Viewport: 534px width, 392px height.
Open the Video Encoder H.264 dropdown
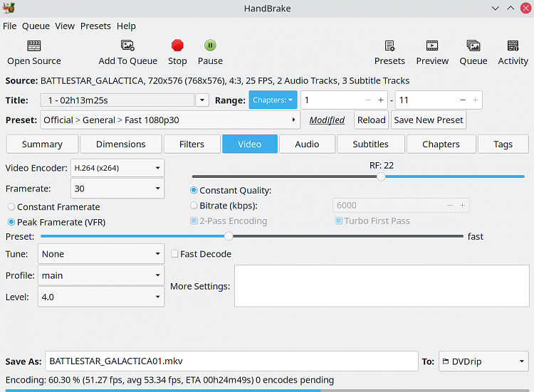(117, 168)
